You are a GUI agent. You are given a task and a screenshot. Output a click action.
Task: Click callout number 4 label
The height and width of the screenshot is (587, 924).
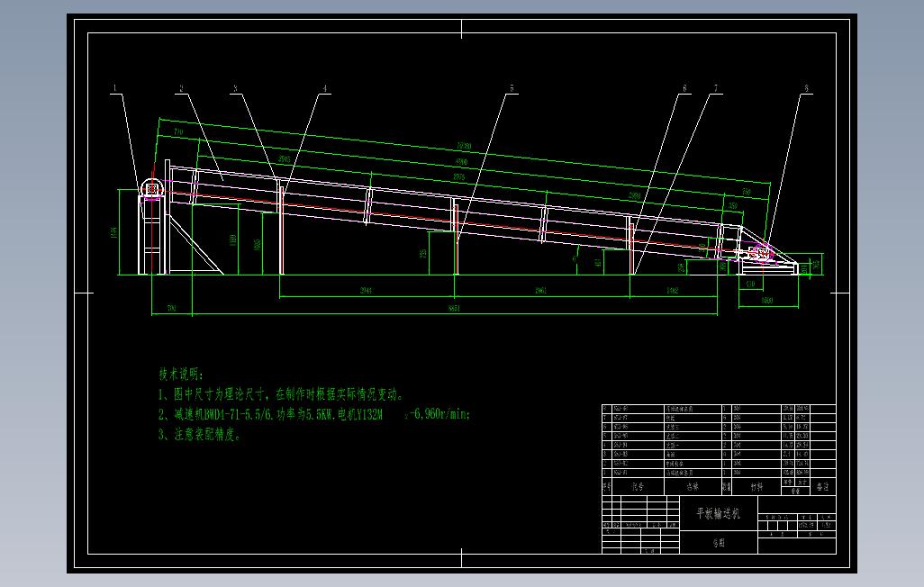325,88
